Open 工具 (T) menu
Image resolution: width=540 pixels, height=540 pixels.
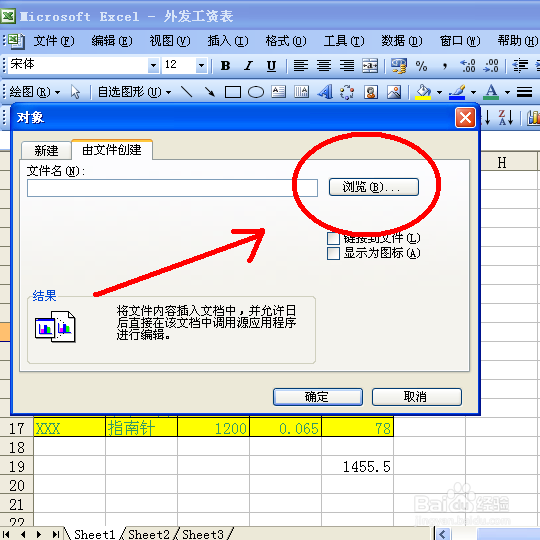click(344, 41)
